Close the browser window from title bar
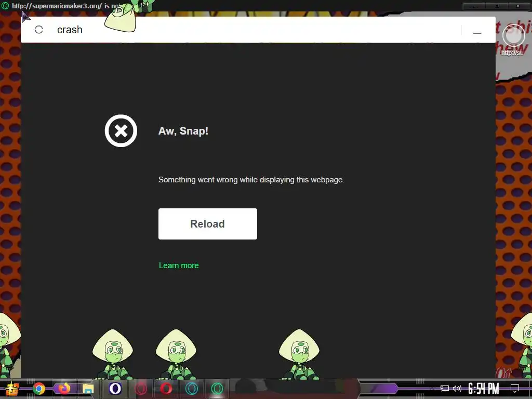The width and height of the screenshot is (532, 399). click(x=518, y=6)
